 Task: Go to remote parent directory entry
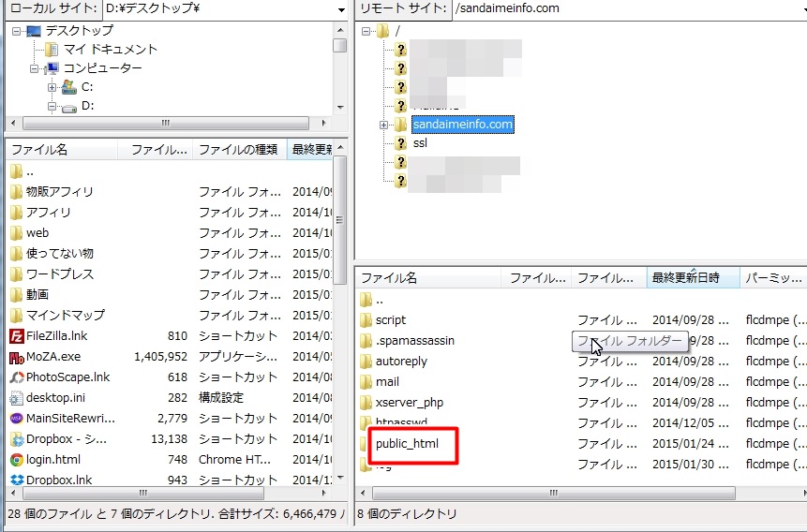click(x=380, y=300)
